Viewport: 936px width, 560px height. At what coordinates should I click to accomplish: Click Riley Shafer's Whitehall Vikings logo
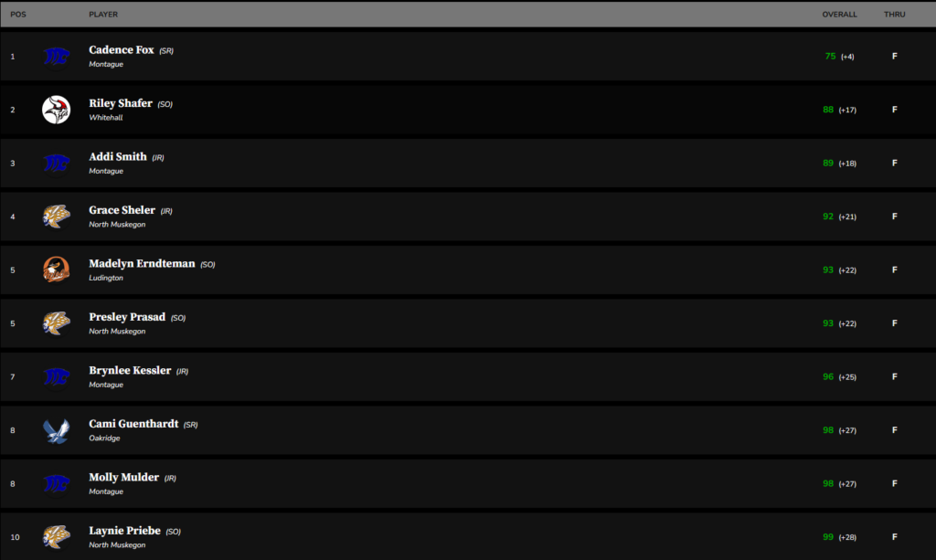(x=57, y=110)
